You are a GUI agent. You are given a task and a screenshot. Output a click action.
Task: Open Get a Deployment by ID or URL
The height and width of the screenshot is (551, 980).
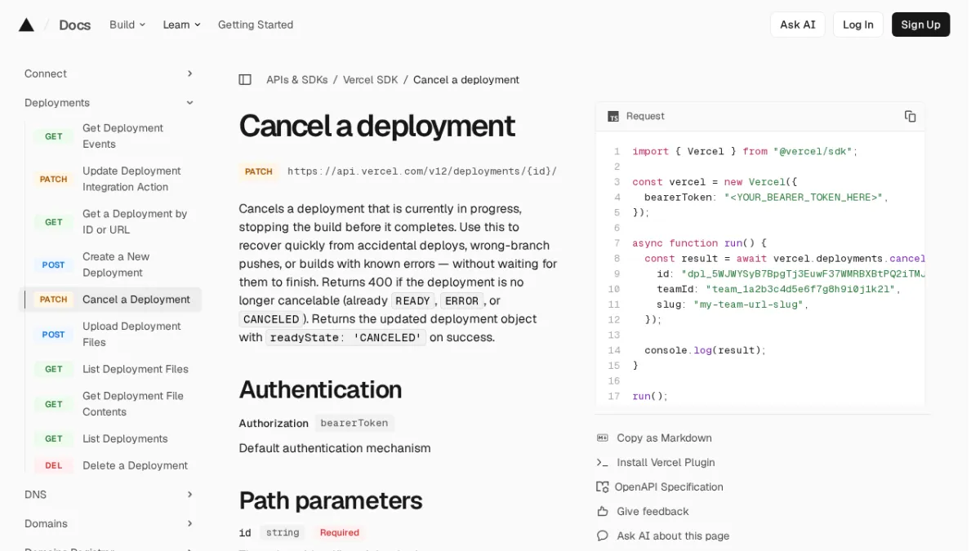135,222
